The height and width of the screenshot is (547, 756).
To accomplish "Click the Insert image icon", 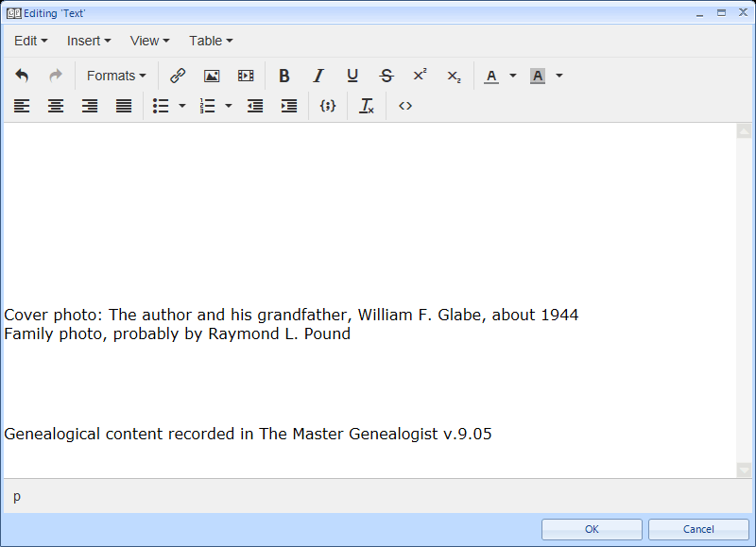I will tap(212, 76).
